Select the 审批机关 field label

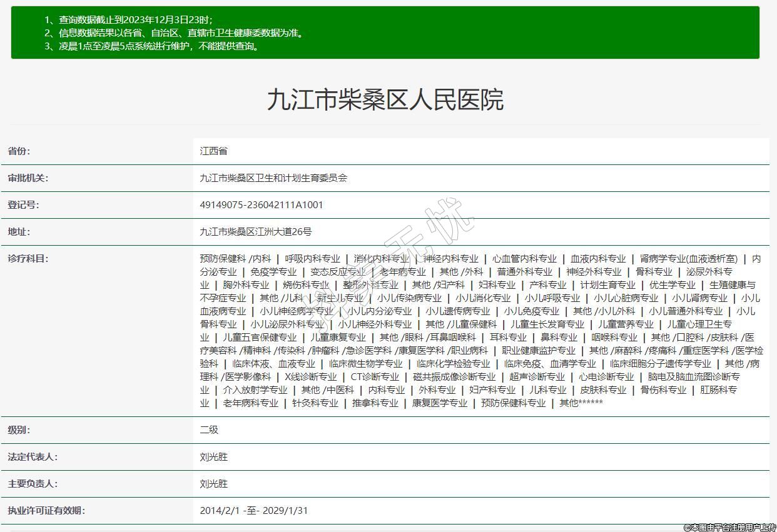click(28, 178)
